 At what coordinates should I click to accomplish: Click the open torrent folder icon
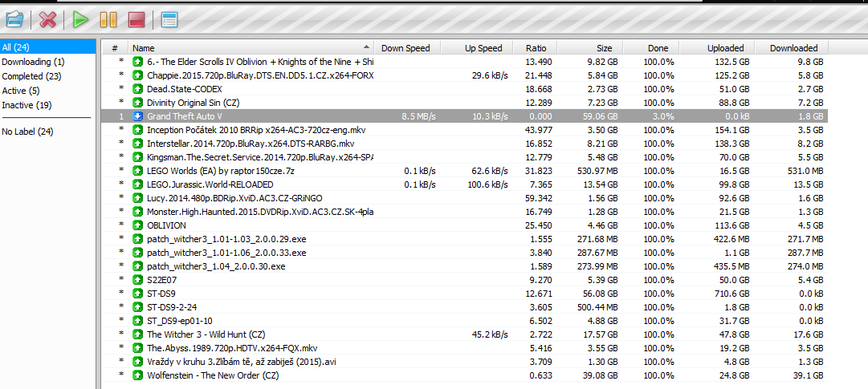(14, 20)
